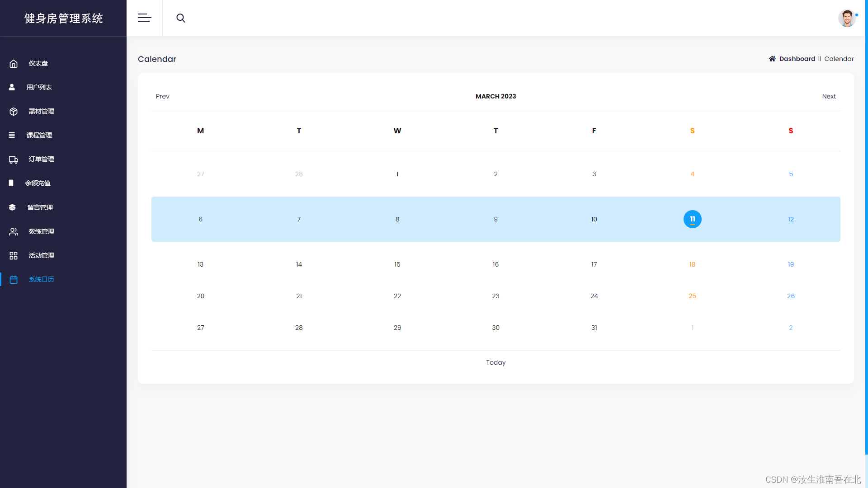Toggle the hamburger sidebar menu icon
The width and height of the screenshot is (868, 488).
[144, 18]
